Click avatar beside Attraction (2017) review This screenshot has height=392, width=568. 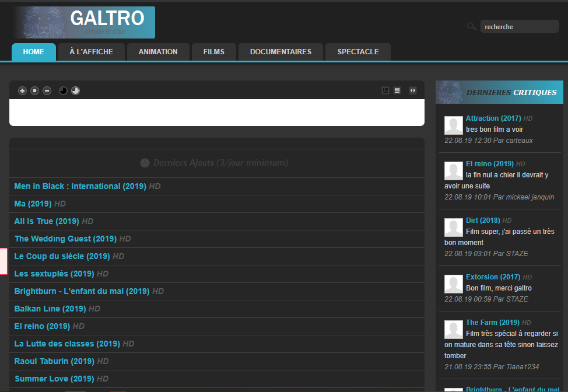coord(454,125)
